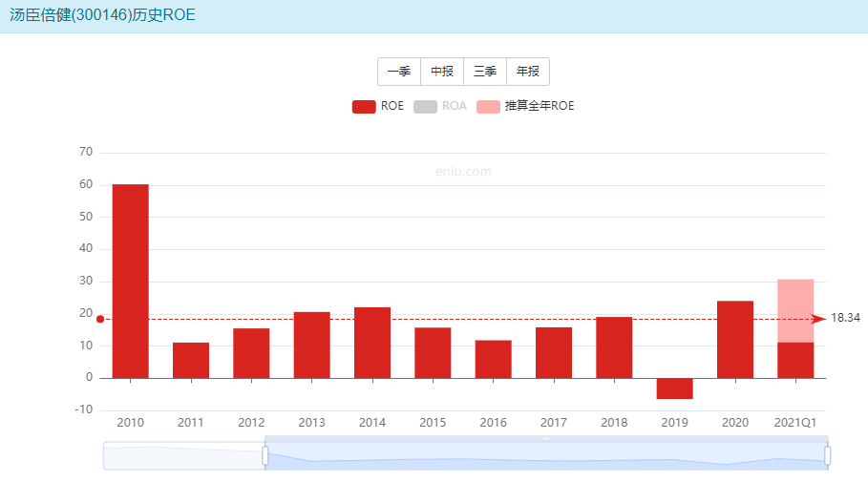Click the 汤臣倍健(300146)历史ROE title
The width and height of the screenshot is (868, 482).
(102, 15)
